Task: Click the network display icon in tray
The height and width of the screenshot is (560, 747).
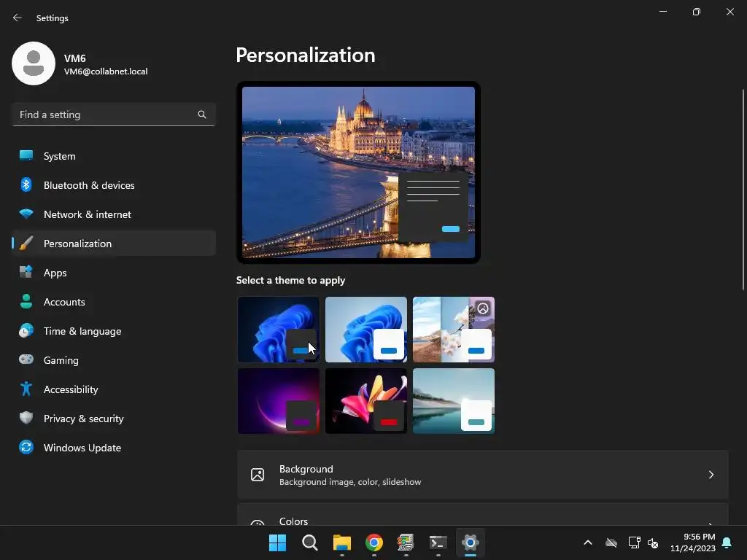Action: click(x=634, y=542)
